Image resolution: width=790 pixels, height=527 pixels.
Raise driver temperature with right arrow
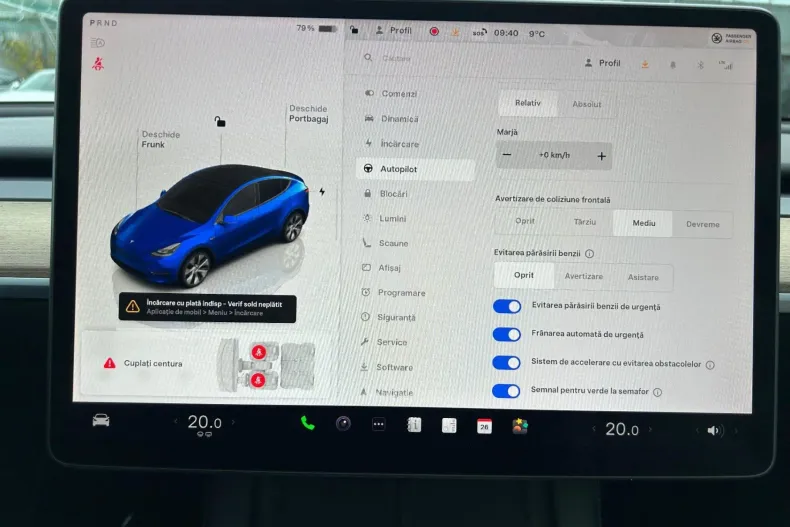click(233, 422)
